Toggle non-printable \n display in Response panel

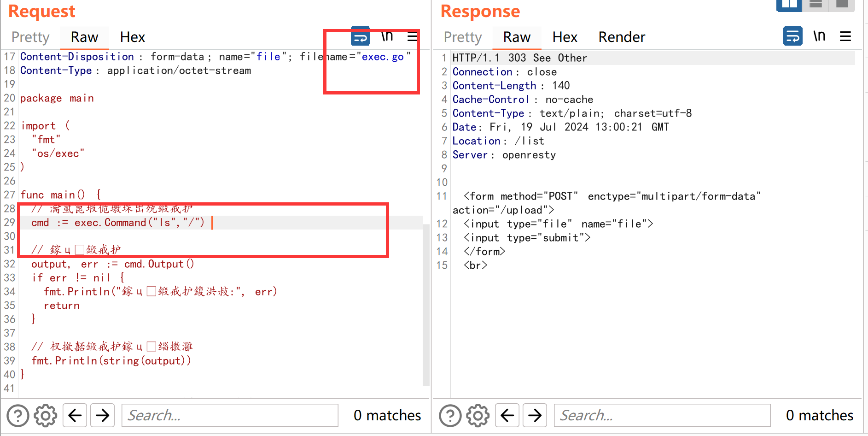(819, 36)
